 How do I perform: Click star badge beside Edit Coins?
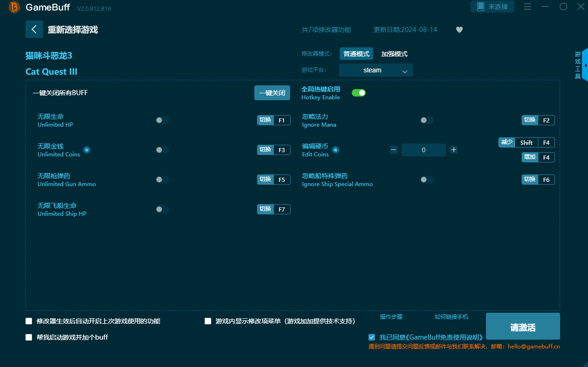(x=336, y=150)
